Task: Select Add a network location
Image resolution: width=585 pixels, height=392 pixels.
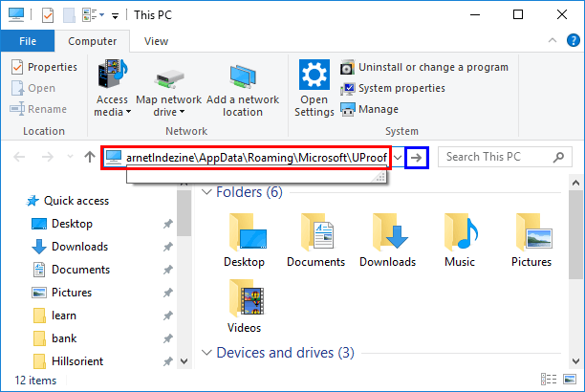Action: [x=243, y=89]
